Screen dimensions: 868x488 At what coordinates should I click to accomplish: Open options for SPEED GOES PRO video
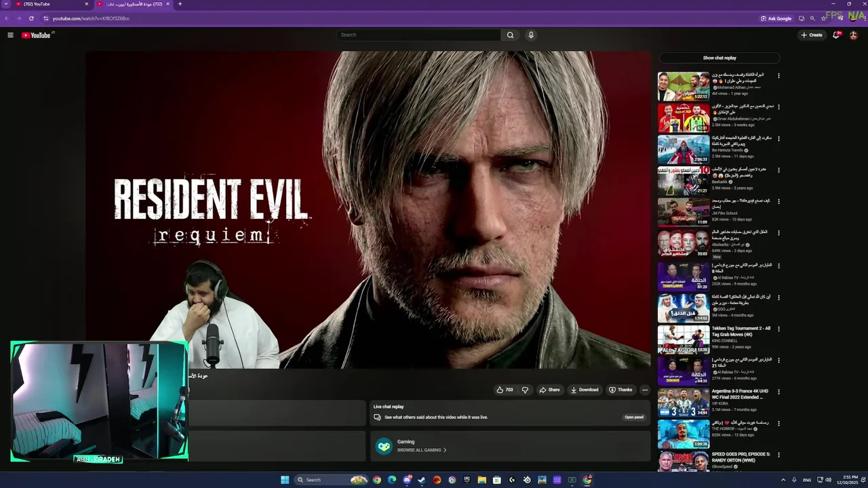[778, 455]
